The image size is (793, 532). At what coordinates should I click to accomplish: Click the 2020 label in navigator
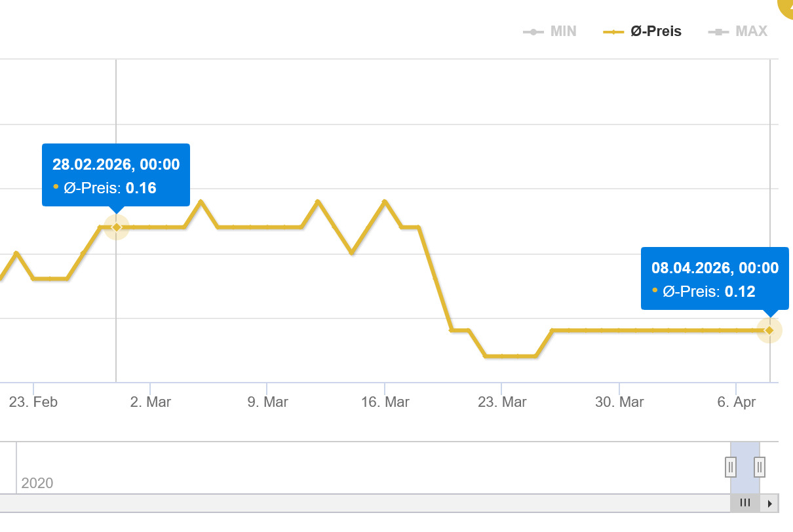[x=37, y=484]
